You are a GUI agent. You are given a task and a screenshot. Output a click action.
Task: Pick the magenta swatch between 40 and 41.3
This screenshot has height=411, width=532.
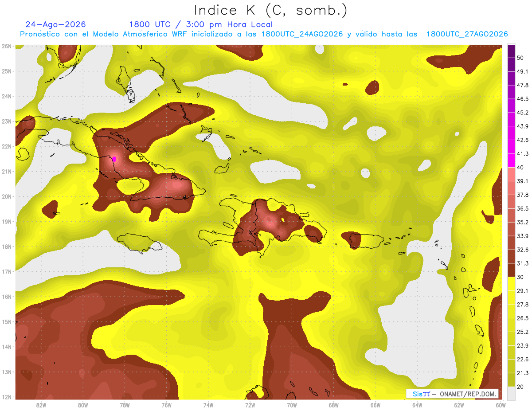[x=511, y=160]
